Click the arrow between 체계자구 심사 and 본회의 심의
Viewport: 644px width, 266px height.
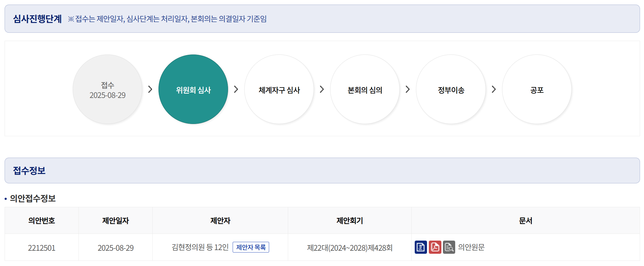coord(322,89)
